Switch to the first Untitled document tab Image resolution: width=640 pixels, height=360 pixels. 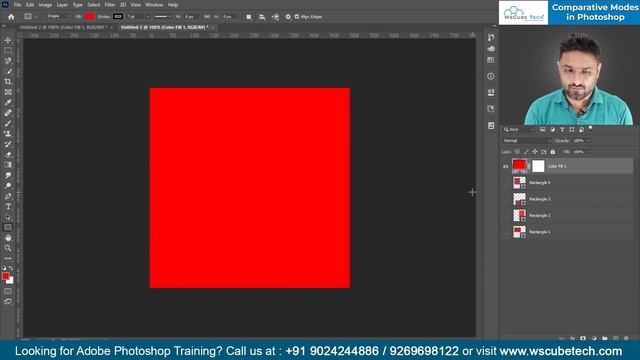(63, 27)
